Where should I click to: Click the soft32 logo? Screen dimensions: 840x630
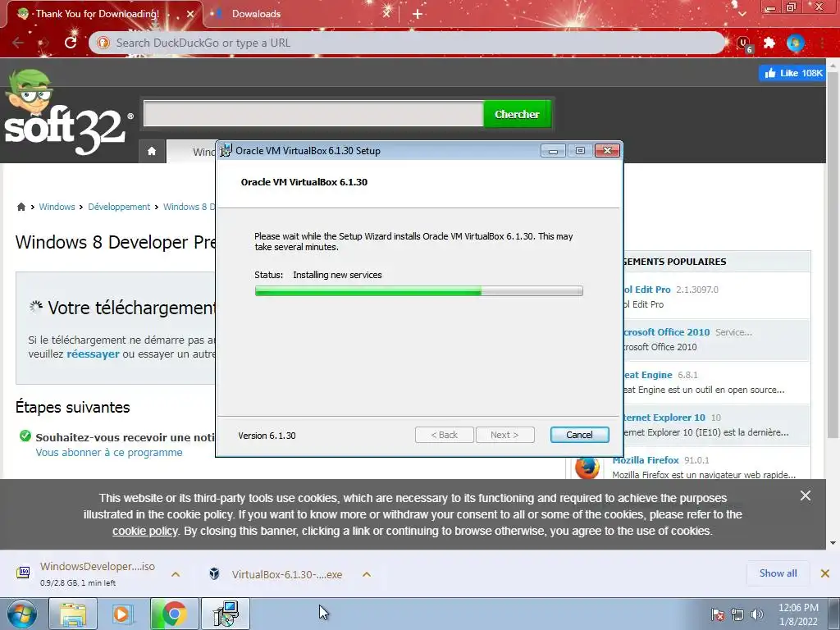67,112
